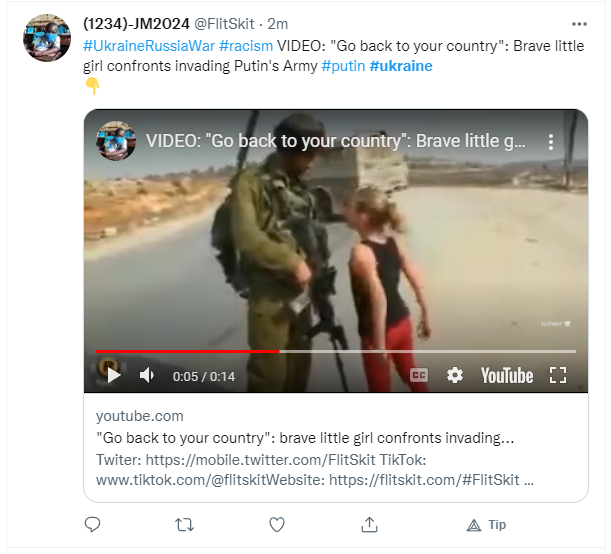Open video settings gear
The image size is (611, 554).
455,375
